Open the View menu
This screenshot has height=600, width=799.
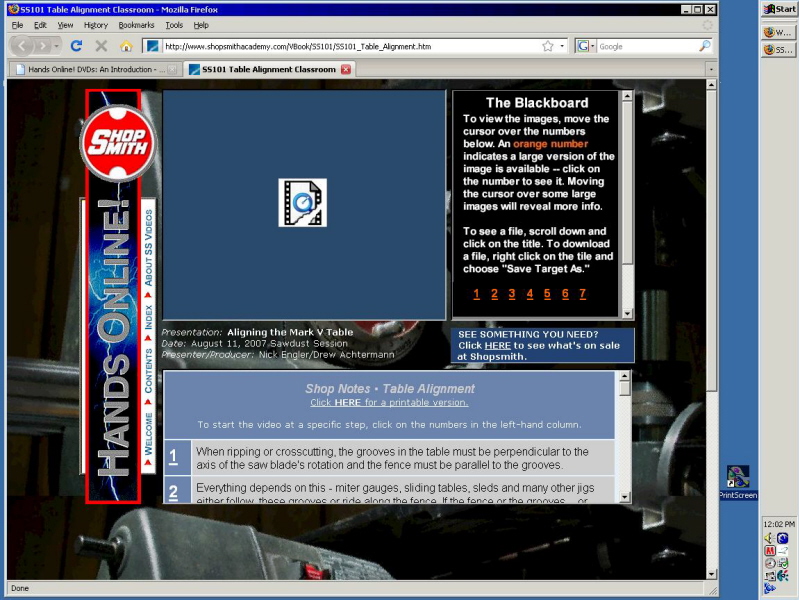coord(65,25)
